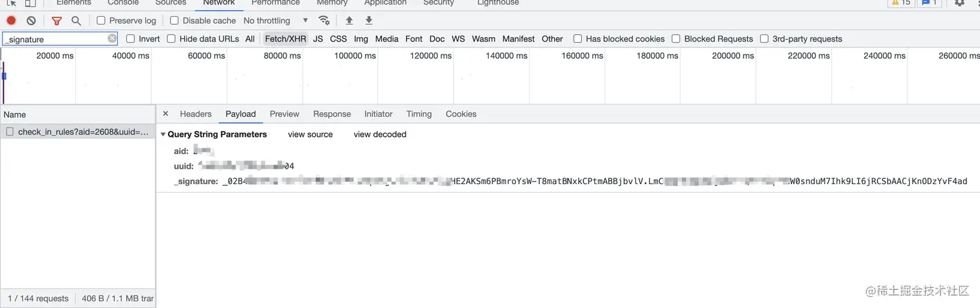Open DevTools settings gear
The width and height of the screenshot is (980, 308).
(960, 3)
